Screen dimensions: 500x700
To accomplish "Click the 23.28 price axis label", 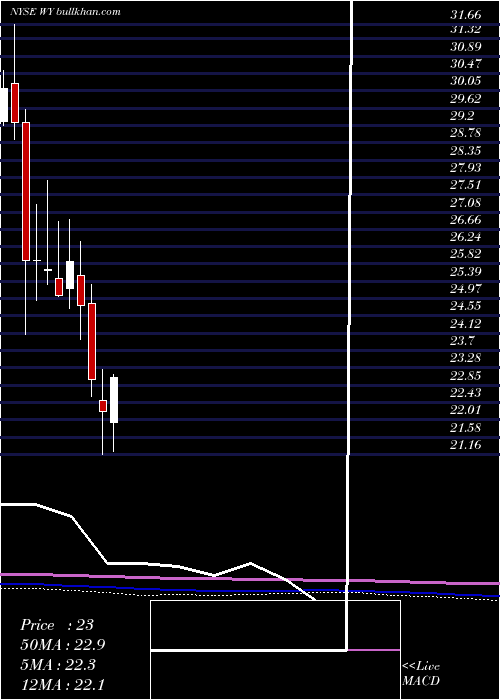I will pos(466,358).
